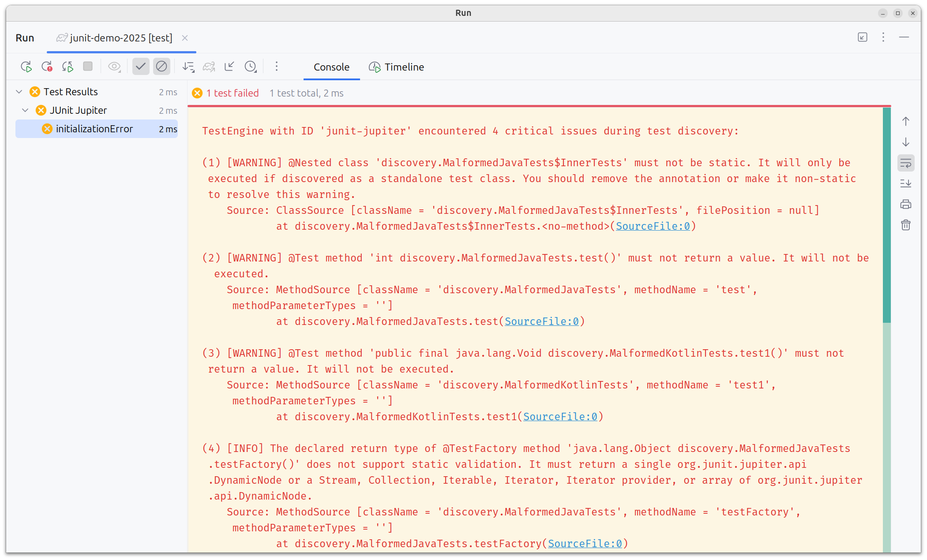Collapse the JUnit Jupiter node
Screen dimensions: 927x560
point(25,110)
